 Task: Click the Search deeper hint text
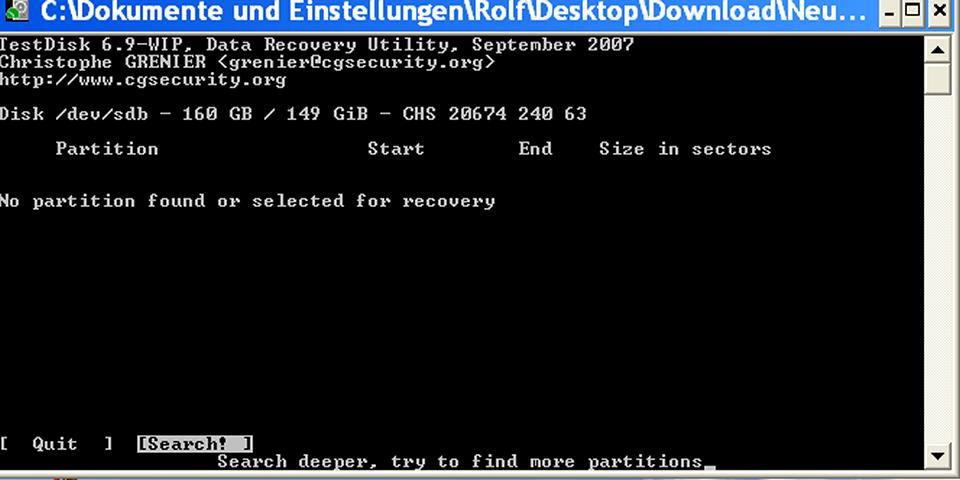[460, 461]
